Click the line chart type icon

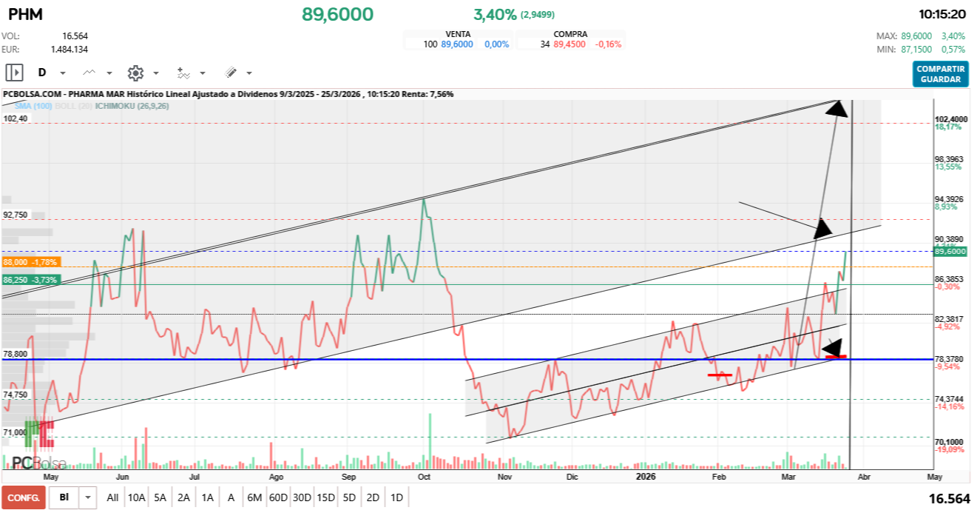[89, 73]
